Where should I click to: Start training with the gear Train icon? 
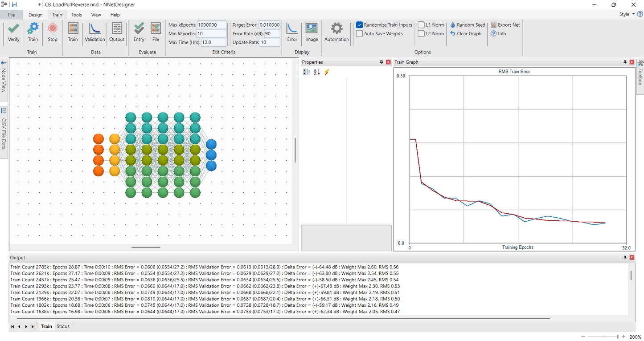click(x=33, y=29)
